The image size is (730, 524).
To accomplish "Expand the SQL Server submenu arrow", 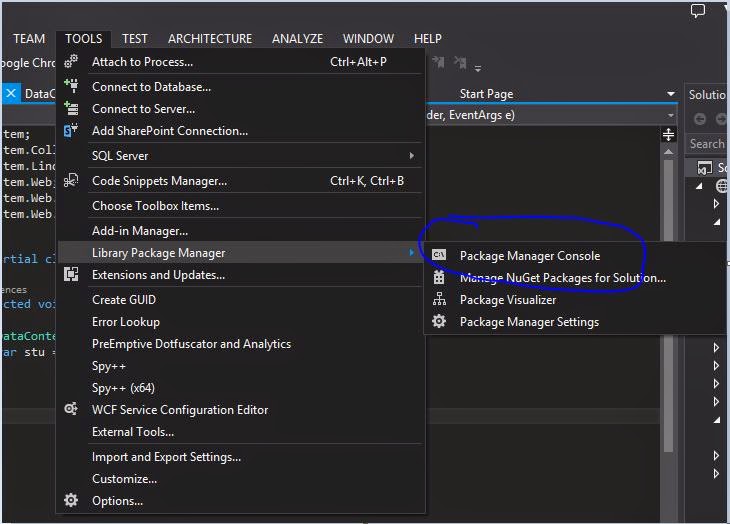I will click(411, 156).
